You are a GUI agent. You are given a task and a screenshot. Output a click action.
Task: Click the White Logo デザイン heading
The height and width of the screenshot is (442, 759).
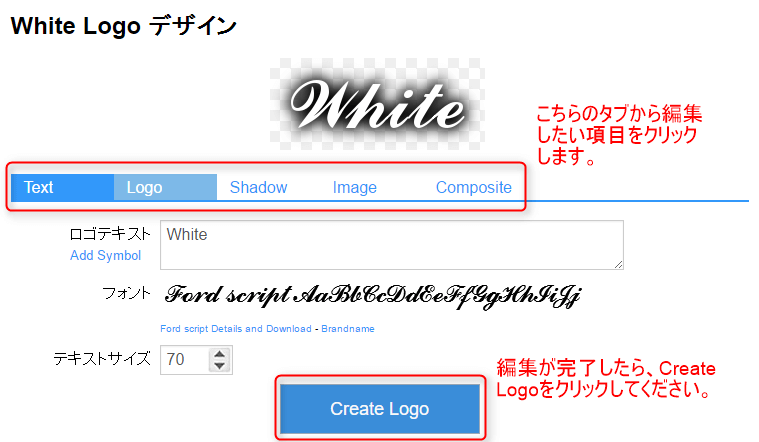point(123,25)
